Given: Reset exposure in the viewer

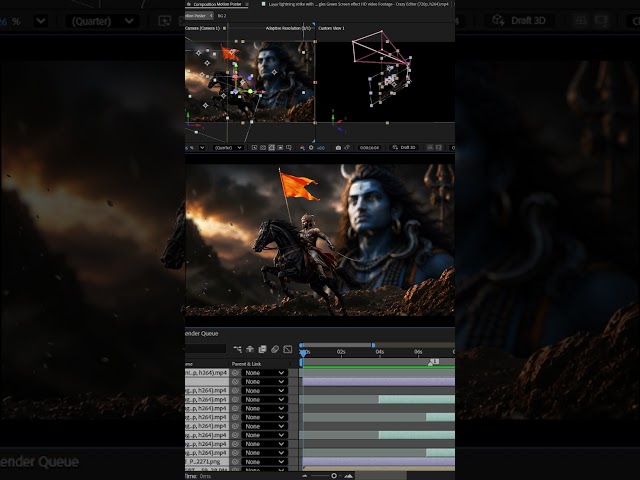Looking at the screenshot, I should 311,147.
